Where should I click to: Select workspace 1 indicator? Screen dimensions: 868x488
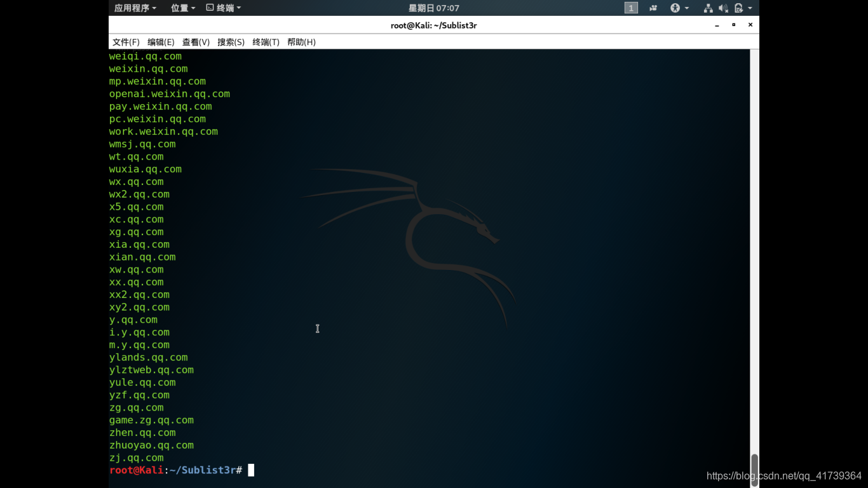pos(631,8)
